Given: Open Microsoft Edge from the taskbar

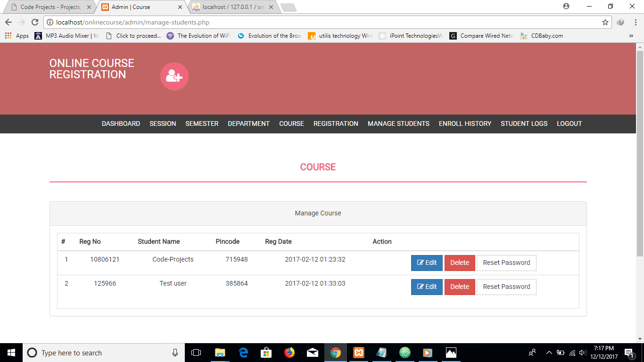Looking at the screenshot, I should coord(243,353).
